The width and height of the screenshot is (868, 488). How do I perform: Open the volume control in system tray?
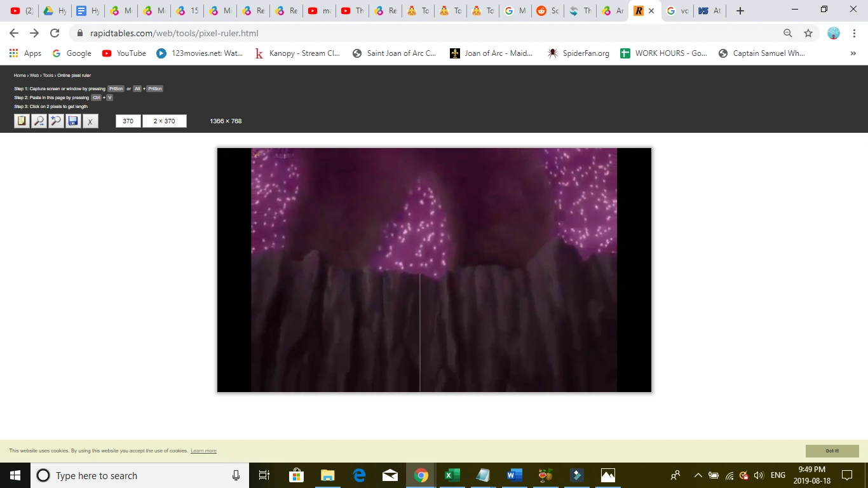click(x=759, y=475)
